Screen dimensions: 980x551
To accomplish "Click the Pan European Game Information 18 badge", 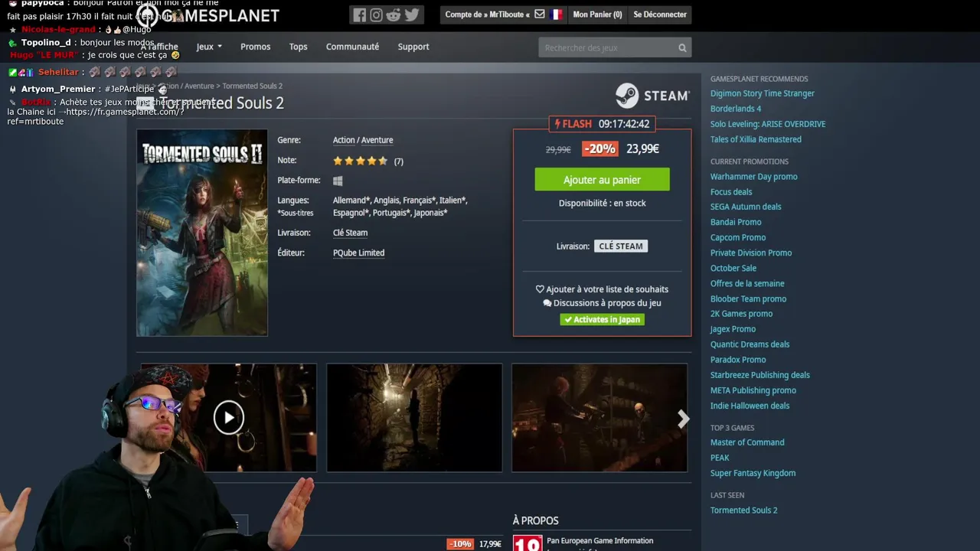I will coord(528,543).
